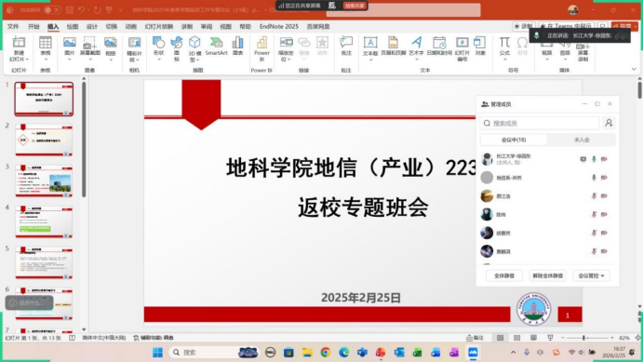Toggle microphone for 地信系 member
Viewport: 644px width, 362px height.
click(594, 178)
